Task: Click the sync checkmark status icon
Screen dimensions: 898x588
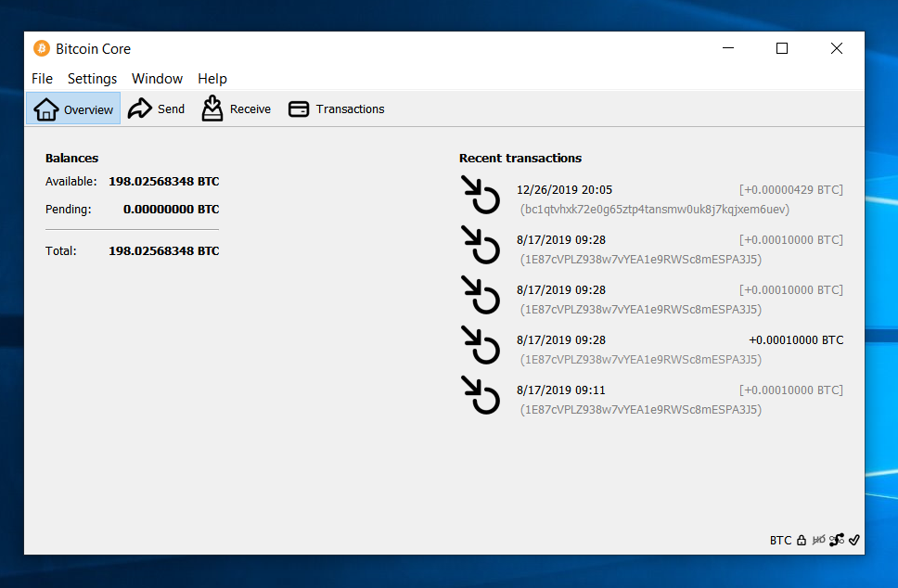Action: coord(854,540)
